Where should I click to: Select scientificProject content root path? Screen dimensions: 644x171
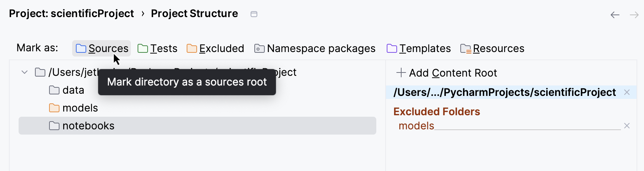[x=505, y=92]
